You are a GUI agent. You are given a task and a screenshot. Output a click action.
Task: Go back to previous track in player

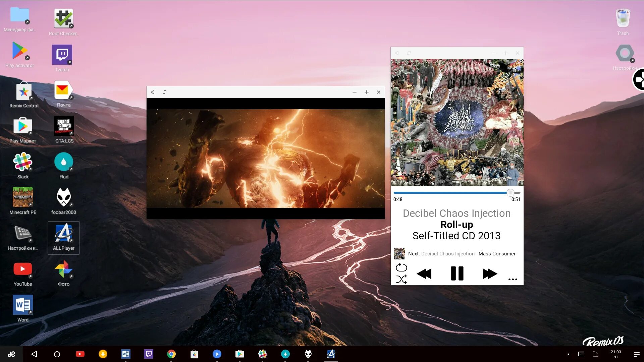424,274
